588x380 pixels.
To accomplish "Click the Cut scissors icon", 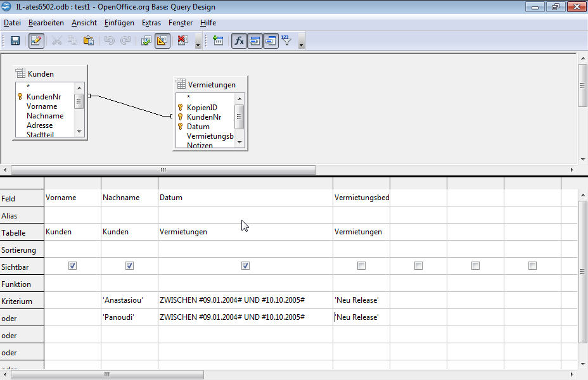I will [57, 41].
